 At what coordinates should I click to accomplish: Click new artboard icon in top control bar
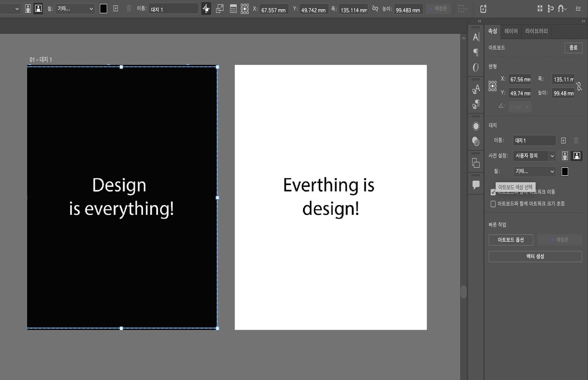(115, 9)
